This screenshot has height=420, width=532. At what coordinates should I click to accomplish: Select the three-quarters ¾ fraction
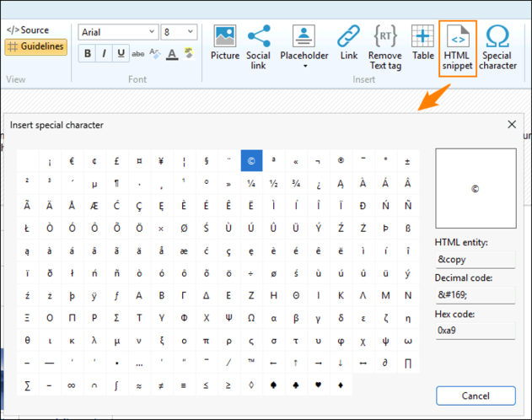[296, 183]
